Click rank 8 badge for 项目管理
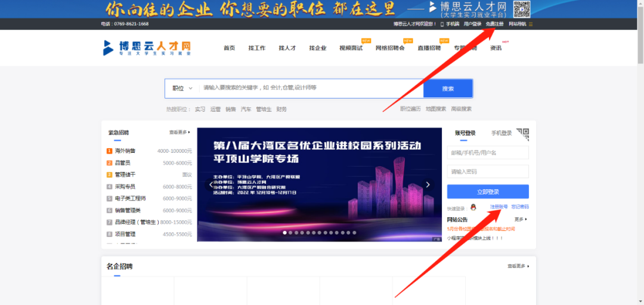 pyautogui.click(x=109, y=235)
